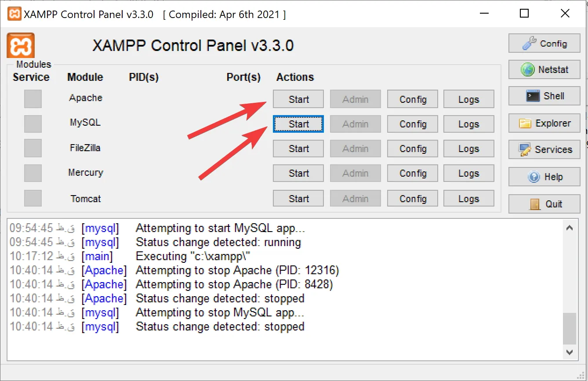Screen dimensions: 588x381
Task: Click log line "Attempting to stop Apache (PID: 8428)"
Action: 234,284
